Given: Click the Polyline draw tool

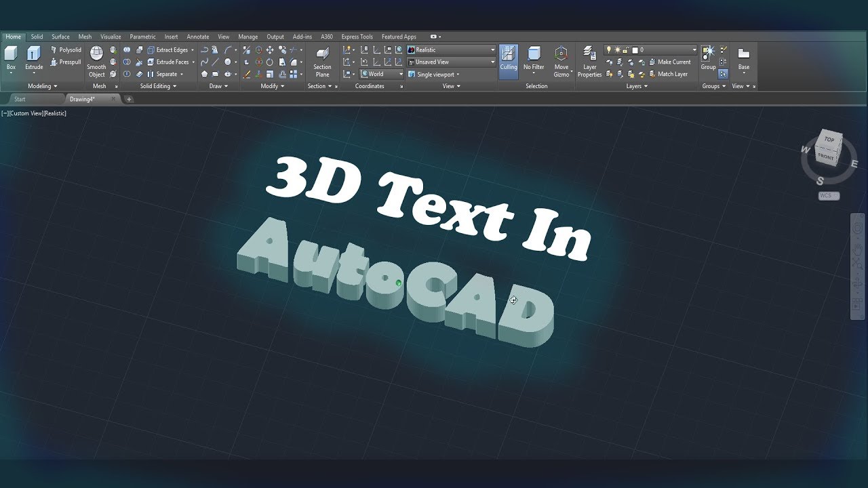Looking at the screenshot, I should pos(204,50).
